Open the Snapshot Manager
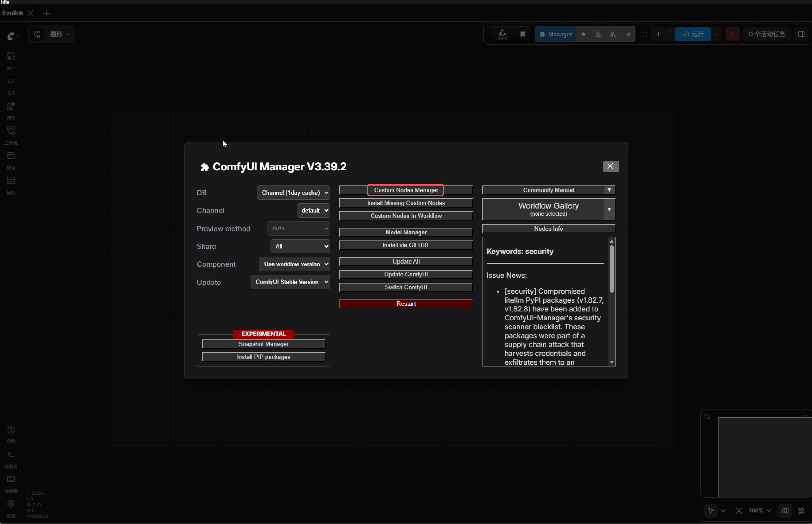 click(263, 344)
